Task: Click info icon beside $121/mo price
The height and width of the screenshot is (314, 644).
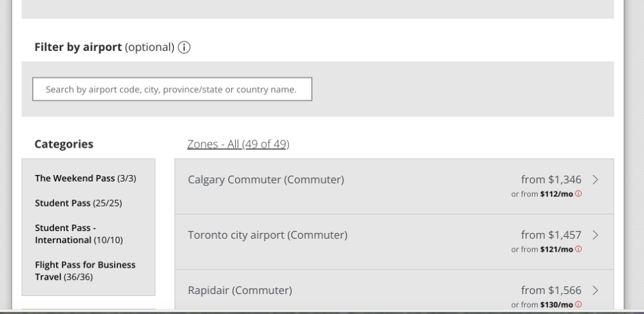Action: [x=578, y=249]
